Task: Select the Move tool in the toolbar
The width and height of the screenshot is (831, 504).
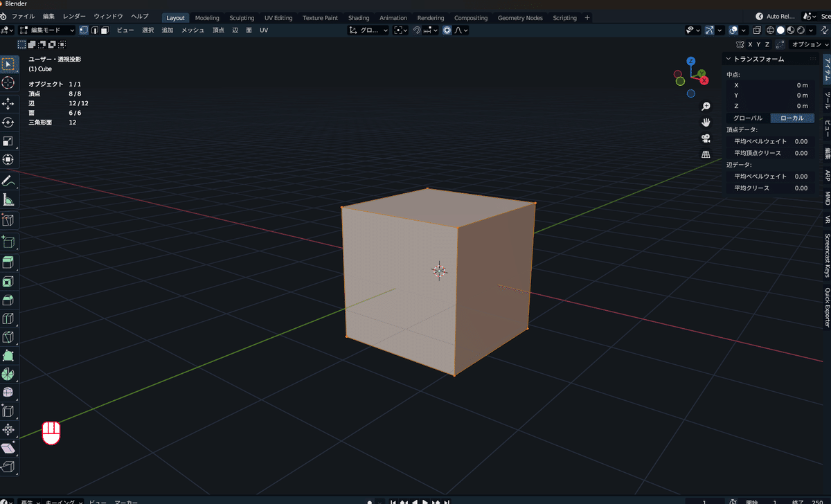Action: [9, 104]
